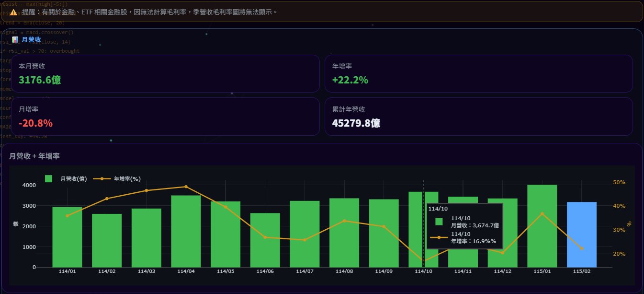Click the 114/12 revenue bar
The image size is (644, 294).
coord(503,233)
